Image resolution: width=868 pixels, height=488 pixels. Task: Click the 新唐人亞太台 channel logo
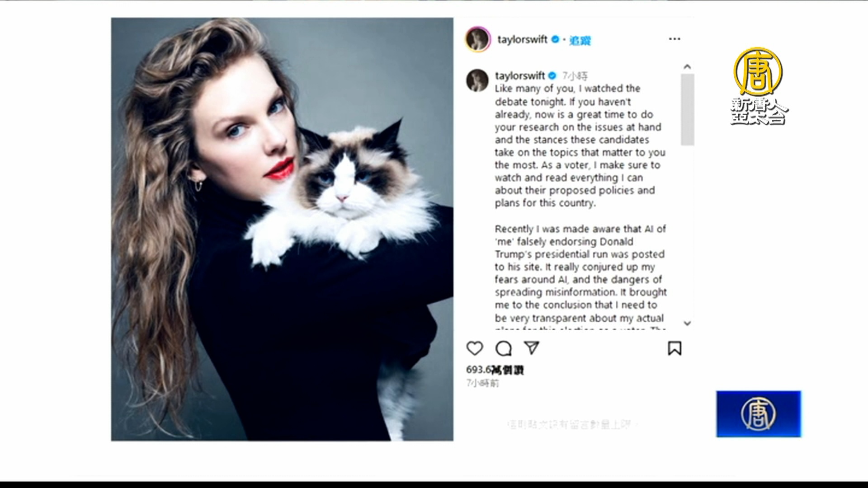tap(759, 86)
